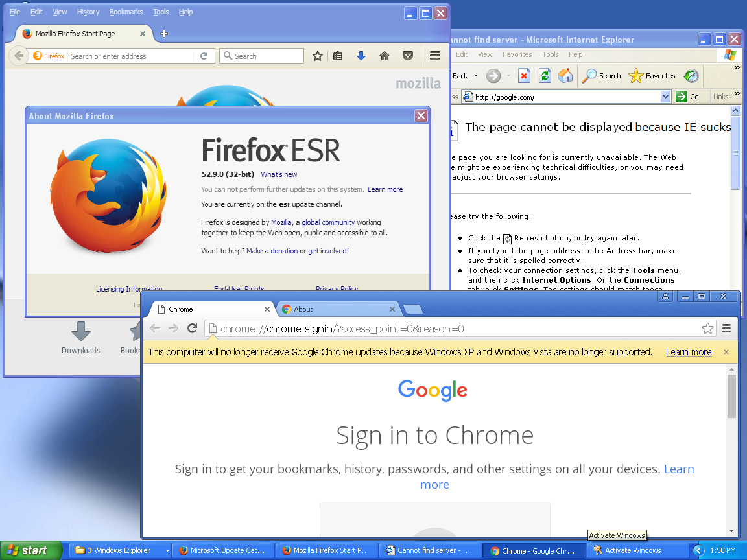Expand Internet Explorer address dropdown

(x=665, y=97)
